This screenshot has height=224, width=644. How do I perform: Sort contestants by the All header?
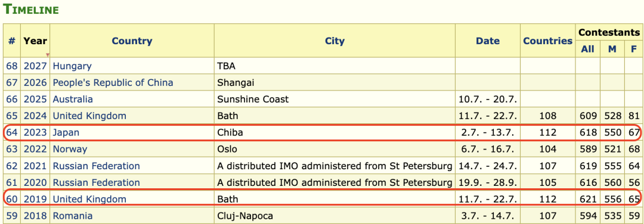(587, 49)
